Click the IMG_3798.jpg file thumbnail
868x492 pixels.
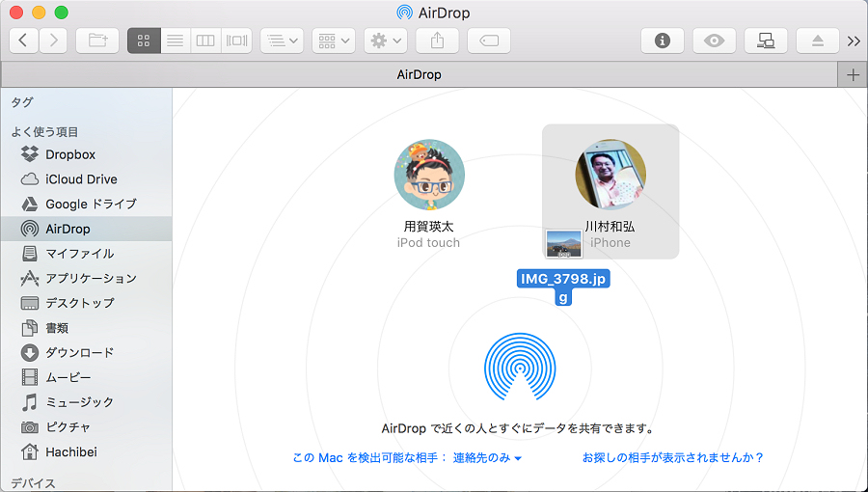[563, 244]
